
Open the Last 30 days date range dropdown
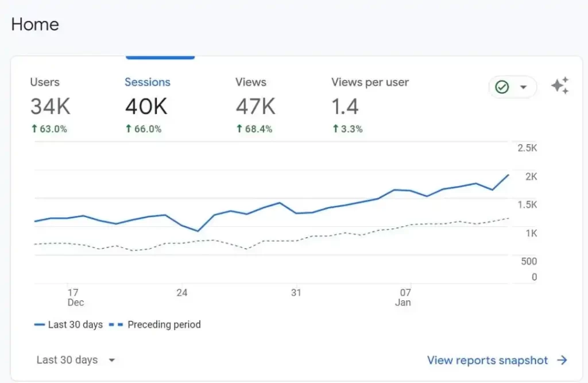coord(75,360)
